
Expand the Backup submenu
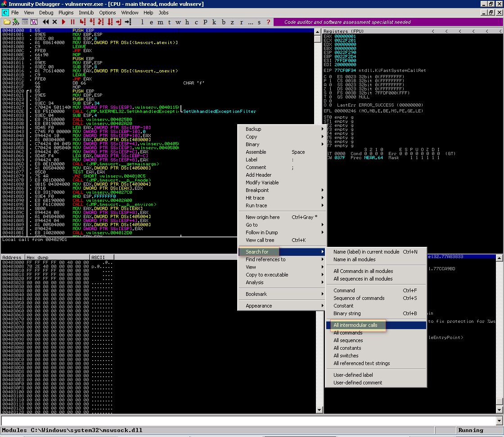click(x=282, y=129)
